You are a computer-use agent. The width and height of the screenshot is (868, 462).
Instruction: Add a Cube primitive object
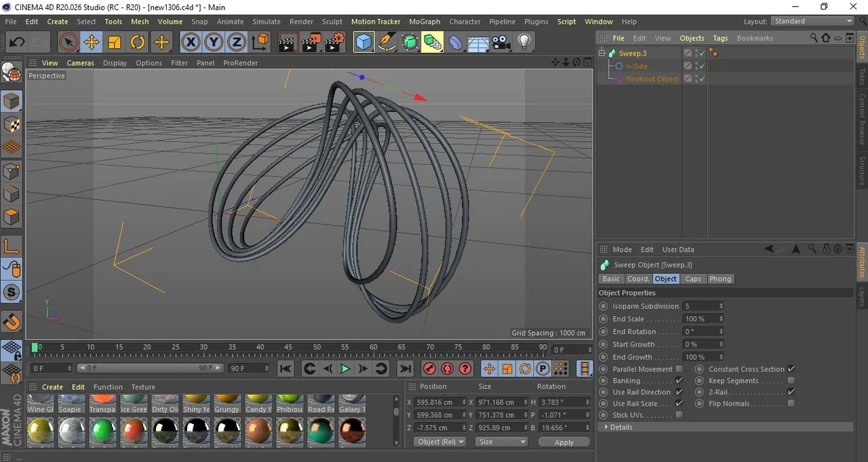[364, 43]
